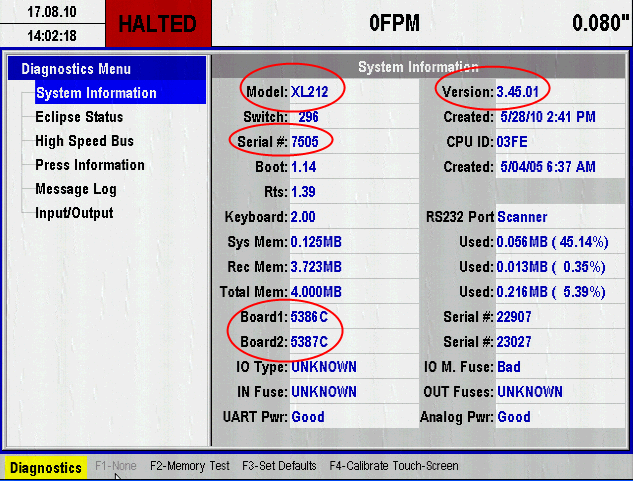Image resolution: width=633 pixels, height=481 pixels.
Task: Start F4-Calibrate Touch-Screen
Action: click(x=394, y=466)
